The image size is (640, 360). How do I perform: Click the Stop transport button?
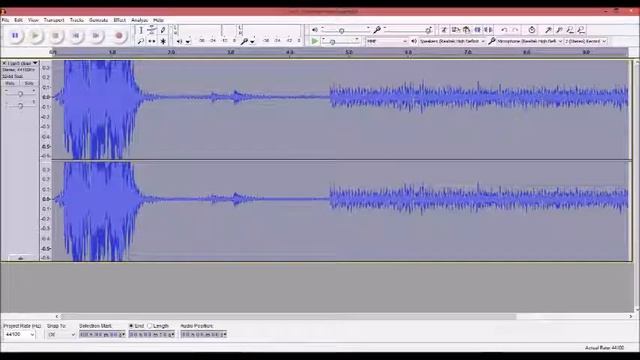[x=56, y=36]
